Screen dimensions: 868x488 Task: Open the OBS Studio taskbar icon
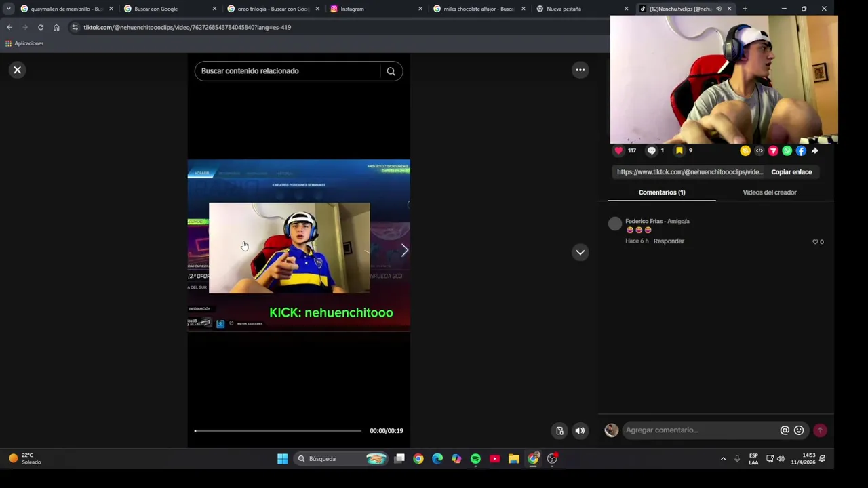(552, 459)
